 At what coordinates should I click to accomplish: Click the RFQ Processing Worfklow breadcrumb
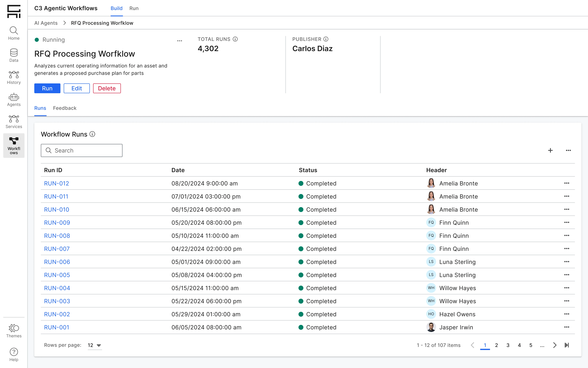click(102, 23)
